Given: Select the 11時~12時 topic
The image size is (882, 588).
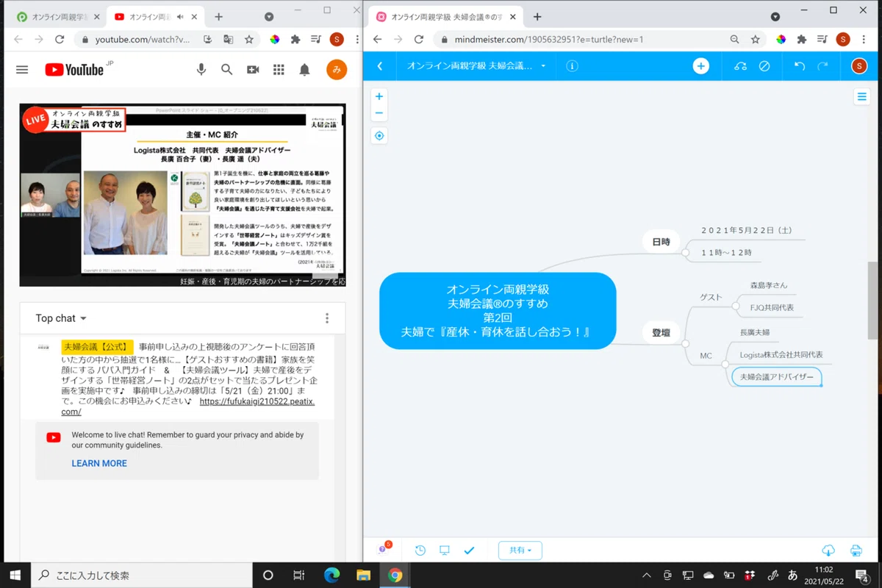Looking at the screenshot, I should (x=726, y=252).
